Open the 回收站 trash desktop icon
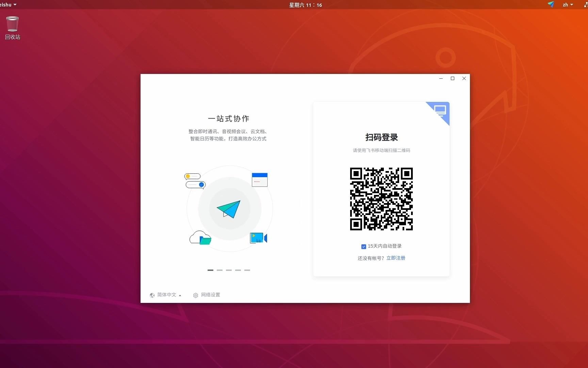The image size is (588, 368). coord(13,28)
